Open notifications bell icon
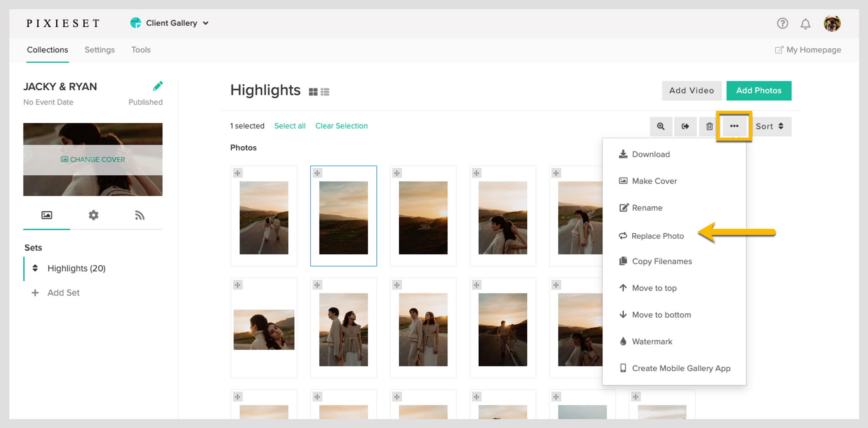This screenshot has width=868, height=428. 805,23
